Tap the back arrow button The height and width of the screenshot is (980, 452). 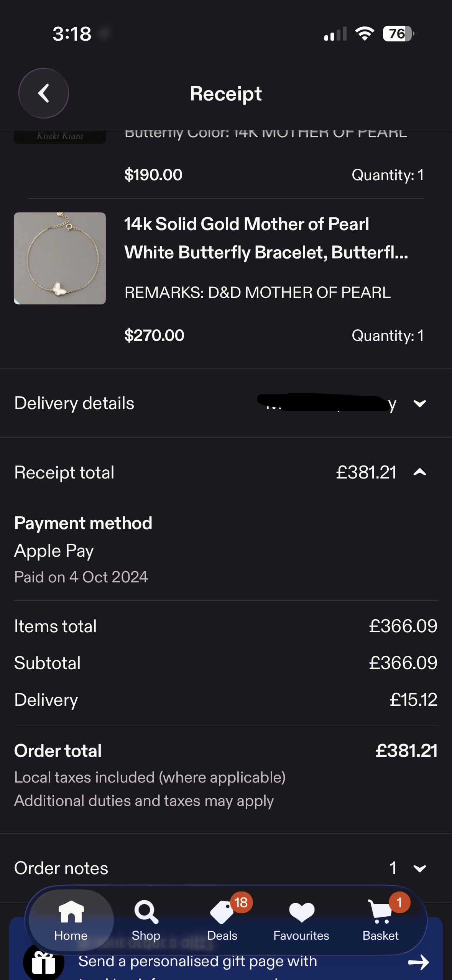click(44, 93)
